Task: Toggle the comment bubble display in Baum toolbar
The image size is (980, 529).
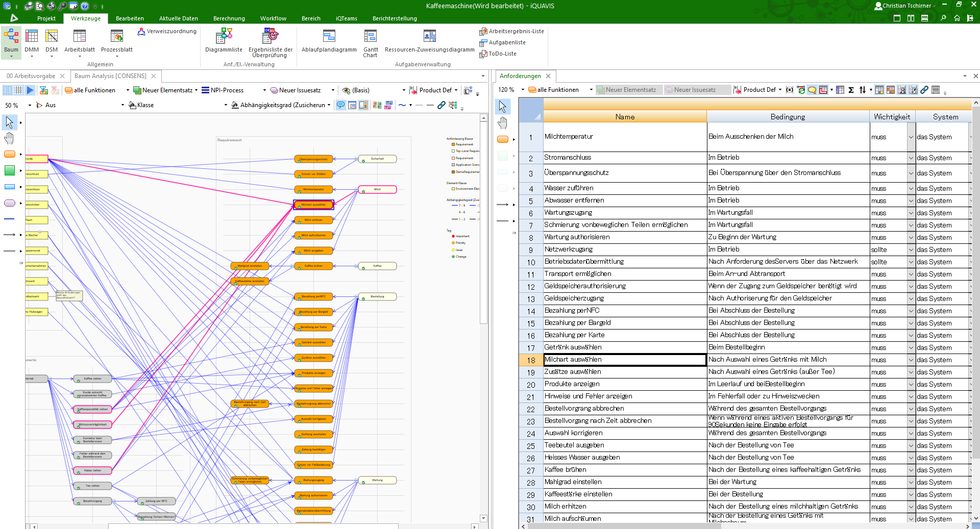Action: [341, 105]
